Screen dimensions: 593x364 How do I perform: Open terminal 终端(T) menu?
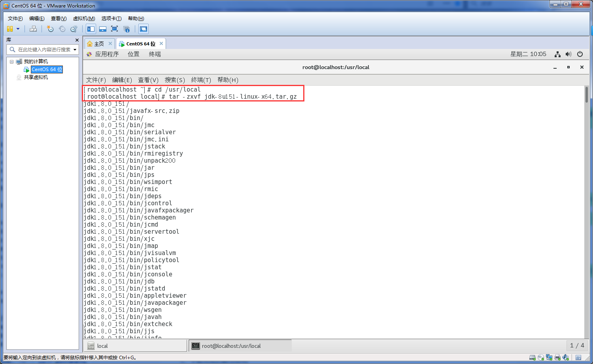pos(201,80)
